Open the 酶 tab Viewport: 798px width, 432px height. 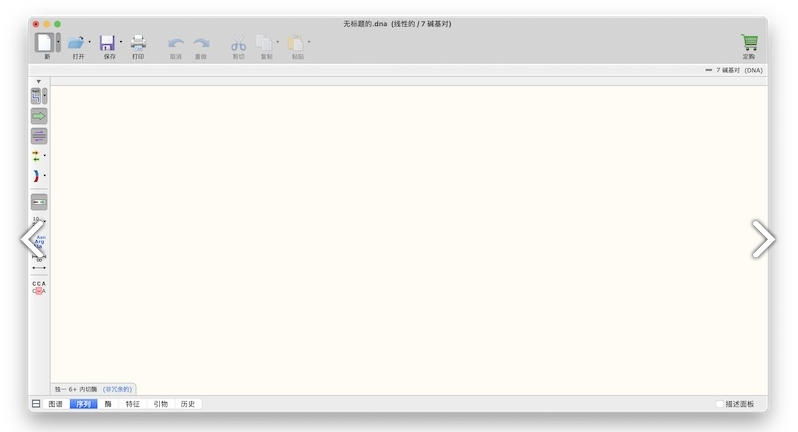coord(108,404)
